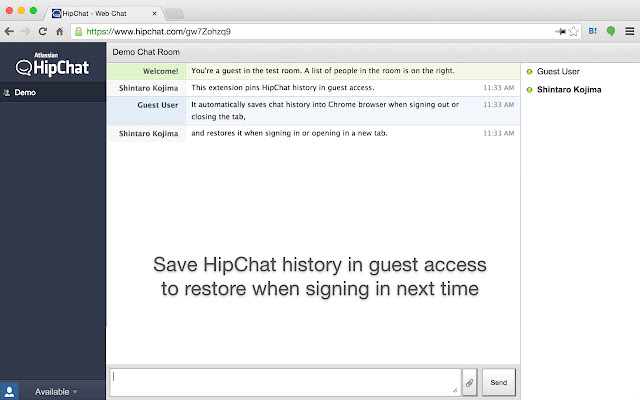Attach a file with the paperclip icon

[x=469, y=382]
